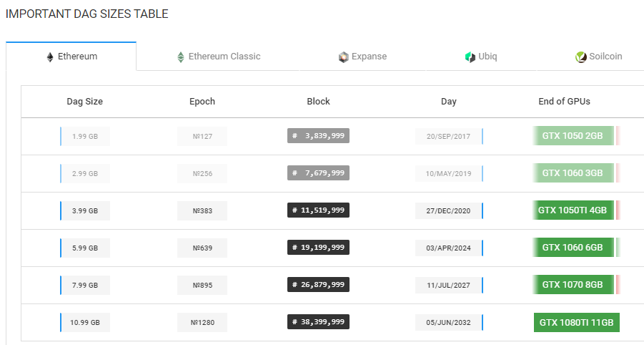The width and height of the screenshot is (644, 345).
Task: Click block number 3,839,999
Action: coord(318,136)
